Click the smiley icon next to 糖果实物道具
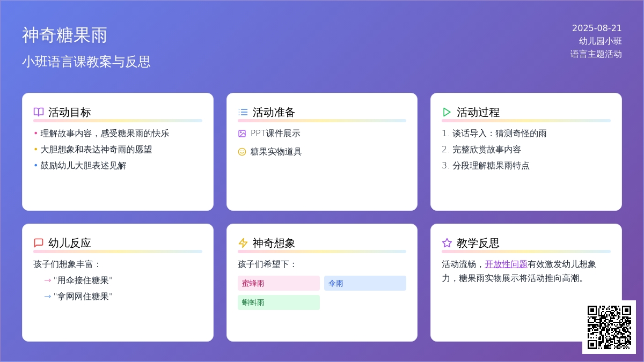This screenshot has height=362, width=644. [242, 152]
